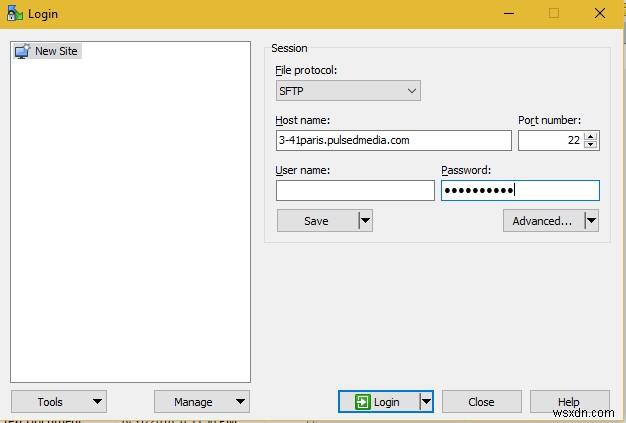Minimize the Login window
This screenshot has height=423, width=626.
pyautogui.click(x=509, y=14)
